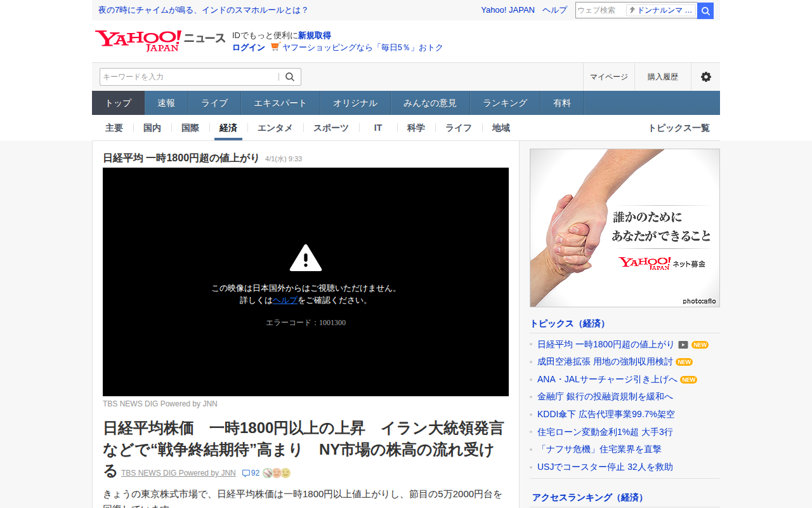Image resolution: width=812 pixels, height=508 pixels.
Task: Open topic KDDI傘下 広告代理事業99.7%架空
Action: point(606,415)
